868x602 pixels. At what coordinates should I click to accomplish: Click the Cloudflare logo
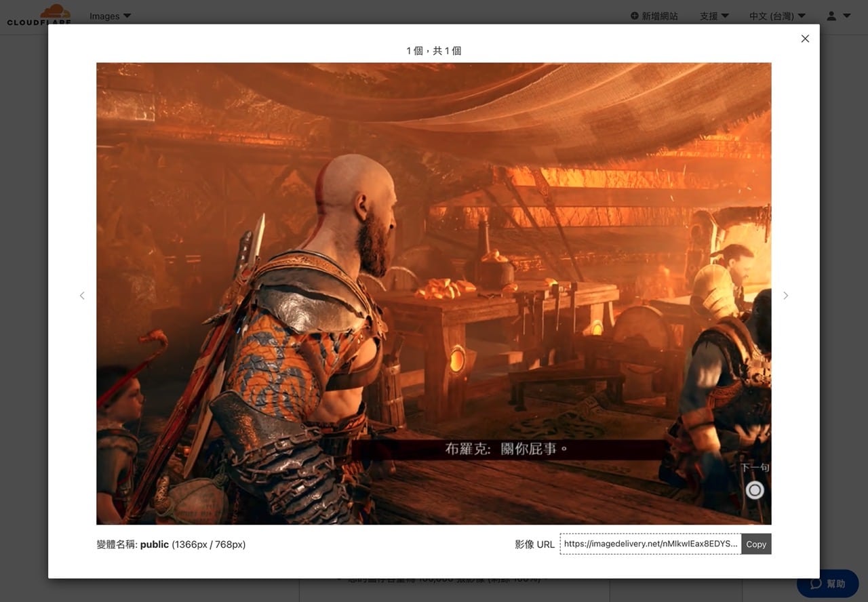click(x=39, y=15)
